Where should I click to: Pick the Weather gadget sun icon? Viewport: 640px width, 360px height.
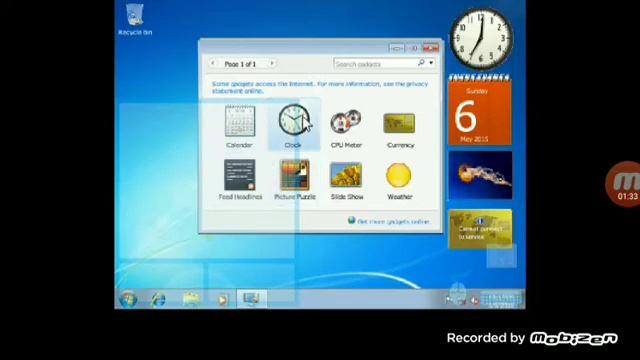(399, 175)
